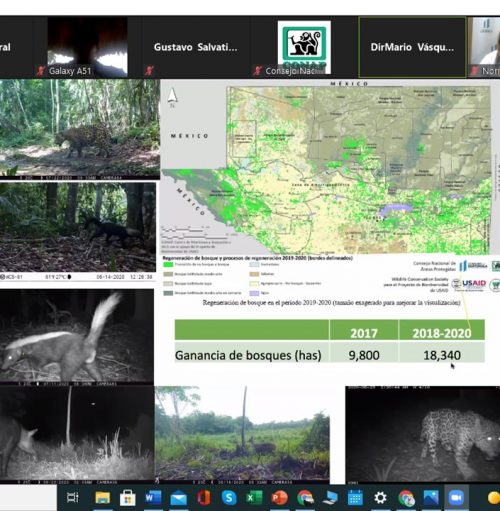
Task: Switch to Word in the taskbar
Action: point(153,498)
